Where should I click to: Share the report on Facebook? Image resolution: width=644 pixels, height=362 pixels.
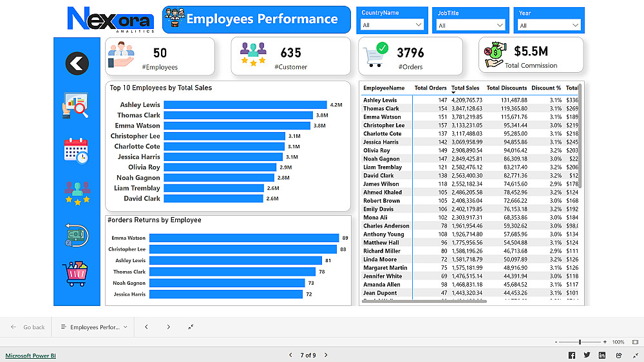pyautogui.click(x=572, y=356)
